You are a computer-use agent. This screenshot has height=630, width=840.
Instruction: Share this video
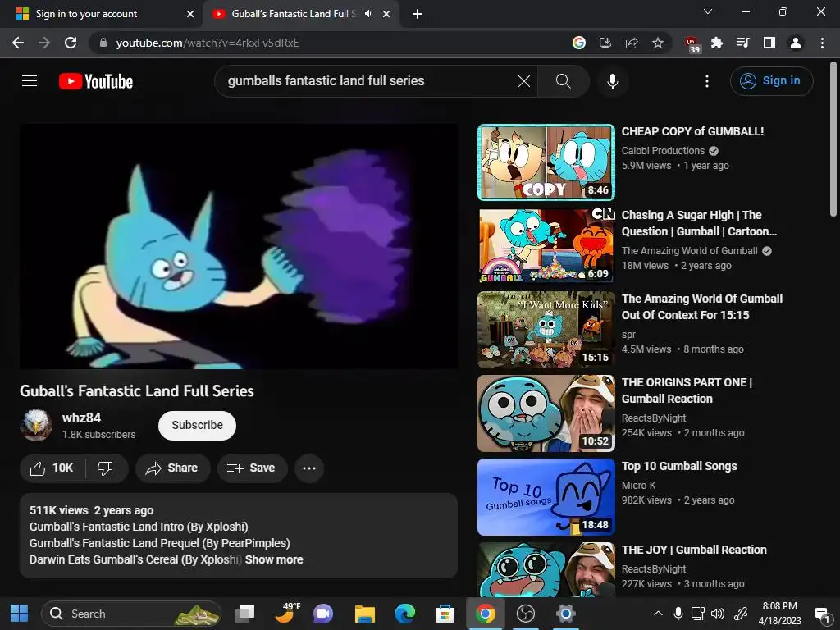coord(172,468)
